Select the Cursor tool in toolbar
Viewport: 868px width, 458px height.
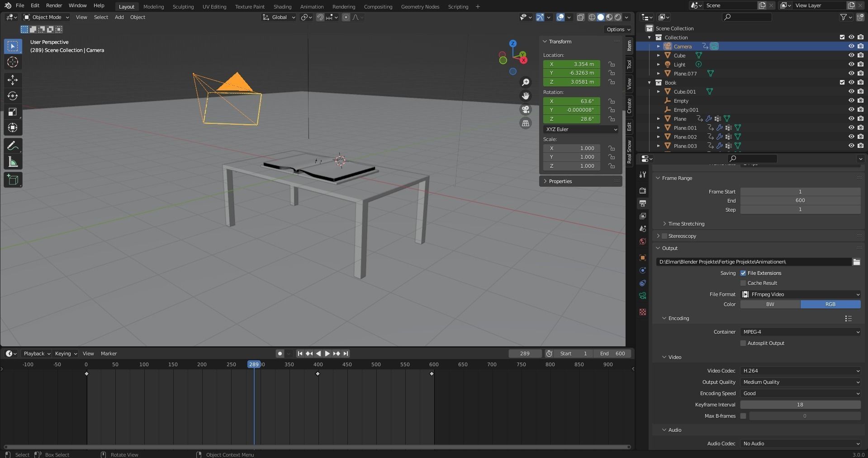click(13, 62)
